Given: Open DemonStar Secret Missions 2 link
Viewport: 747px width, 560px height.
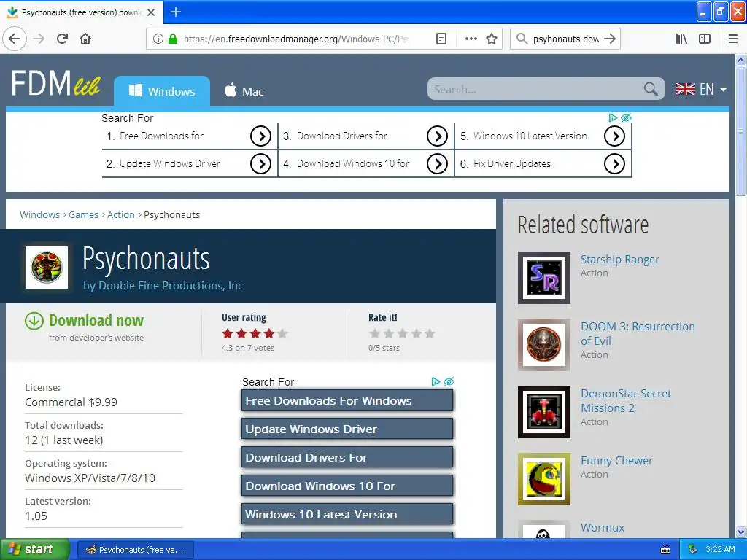Looking at the screenshot, I should point(626,400).
